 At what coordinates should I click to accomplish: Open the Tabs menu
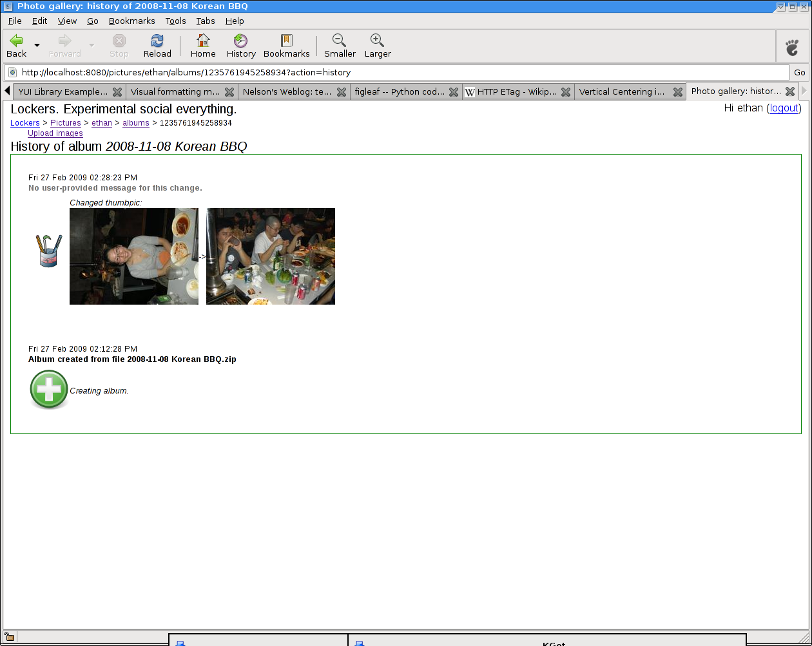(x=206, y=21)
